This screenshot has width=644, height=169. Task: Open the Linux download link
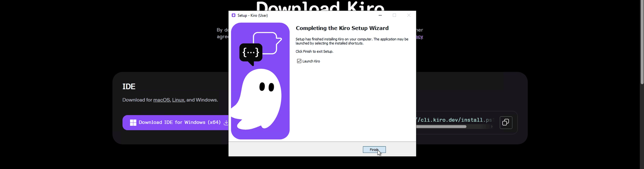(178, 100)
